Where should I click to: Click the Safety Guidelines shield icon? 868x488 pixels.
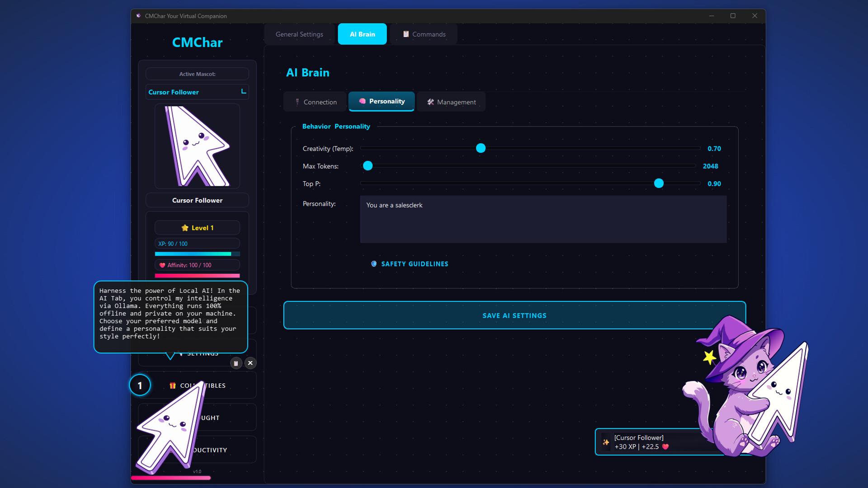pos(373,264)
